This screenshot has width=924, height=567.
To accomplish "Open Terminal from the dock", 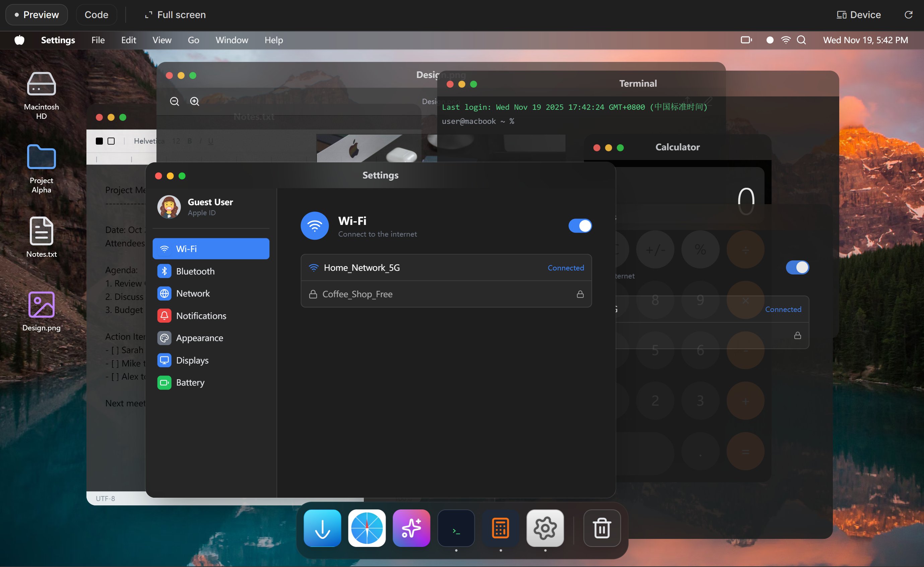I will pyautogui.click(x=456, y=528).
